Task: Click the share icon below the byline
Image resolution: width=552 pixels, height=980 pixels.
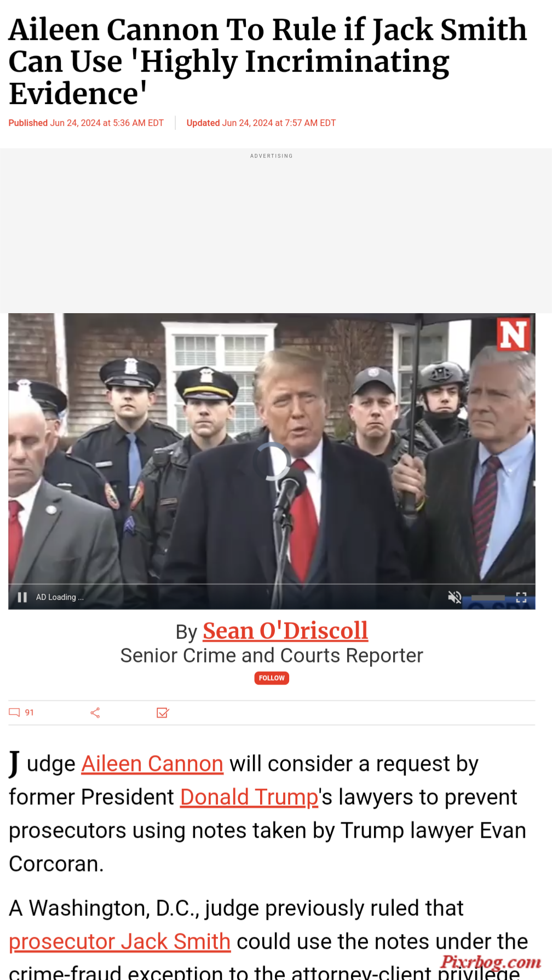Action: (95, 712)
